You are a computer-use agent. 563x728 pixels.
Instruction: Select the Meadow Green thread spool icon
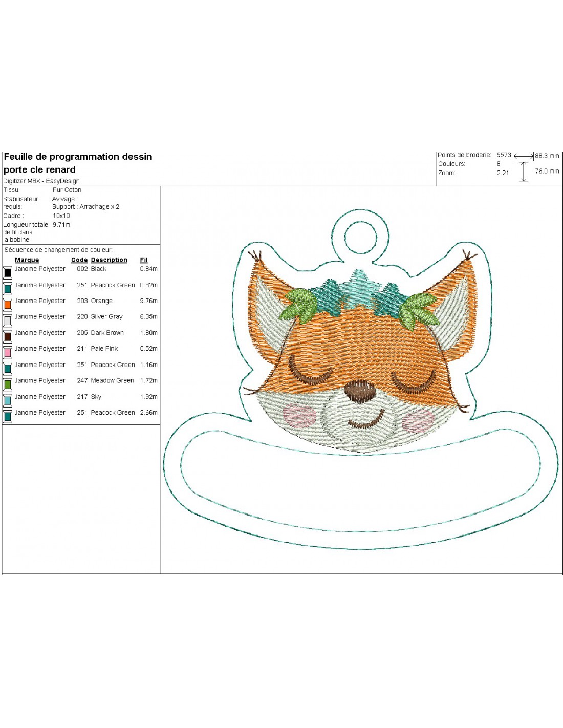[8, 384]
